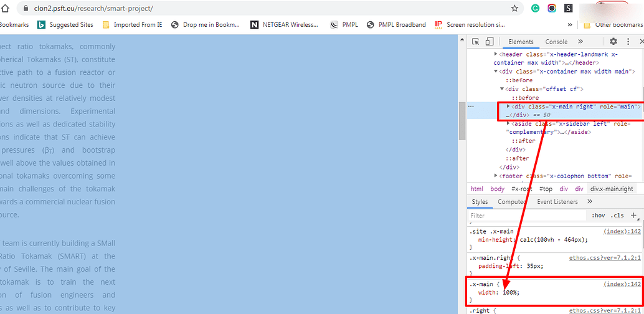Show hidden bookmarks with the overflow chevron
The height and width of the screenshot is (314, 644).
tap(570, 25)
